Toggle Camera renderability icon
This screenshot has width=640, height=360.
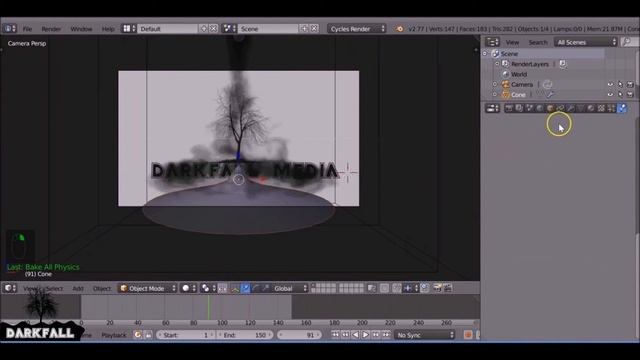[x=630, y=84]
